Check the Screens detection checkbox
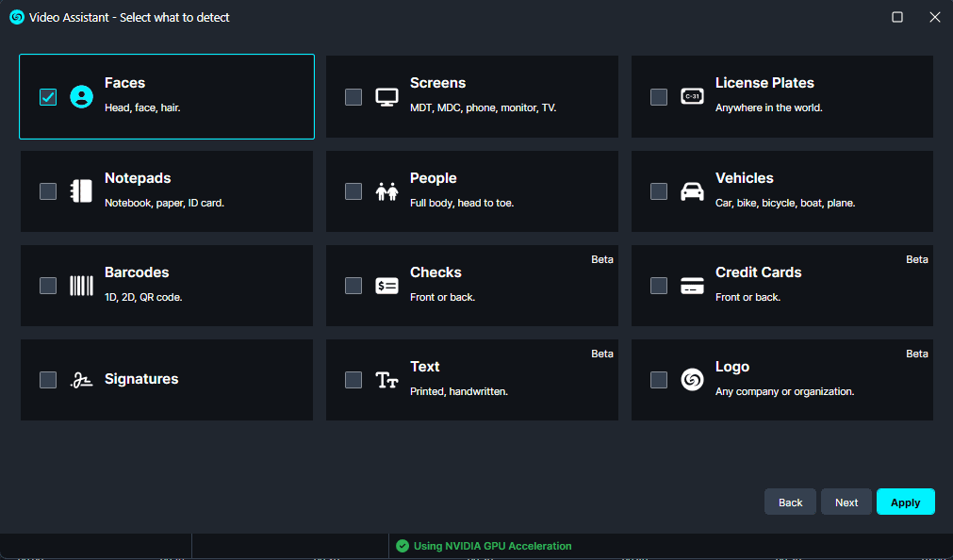 coord(353,96)
